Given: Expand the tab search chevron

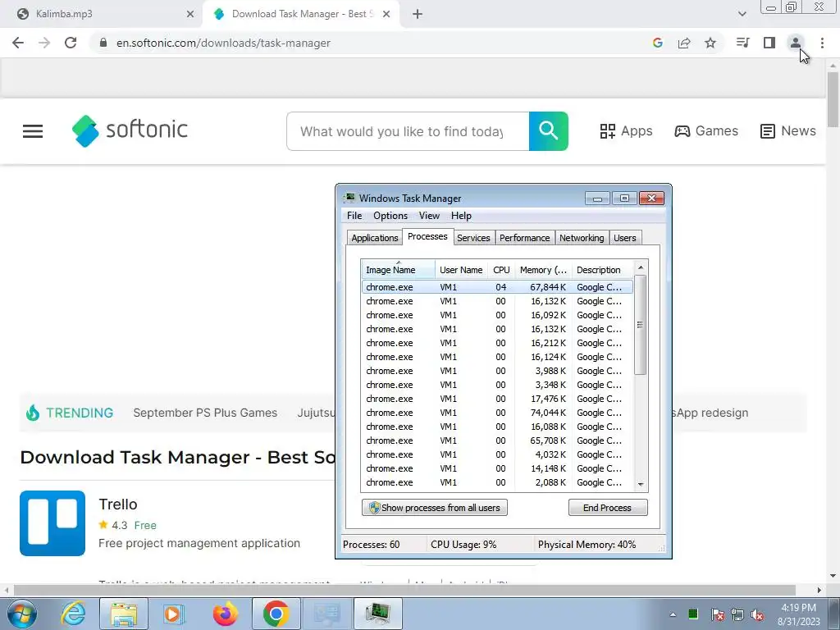Looking at the screenshot, I should 742,15.
